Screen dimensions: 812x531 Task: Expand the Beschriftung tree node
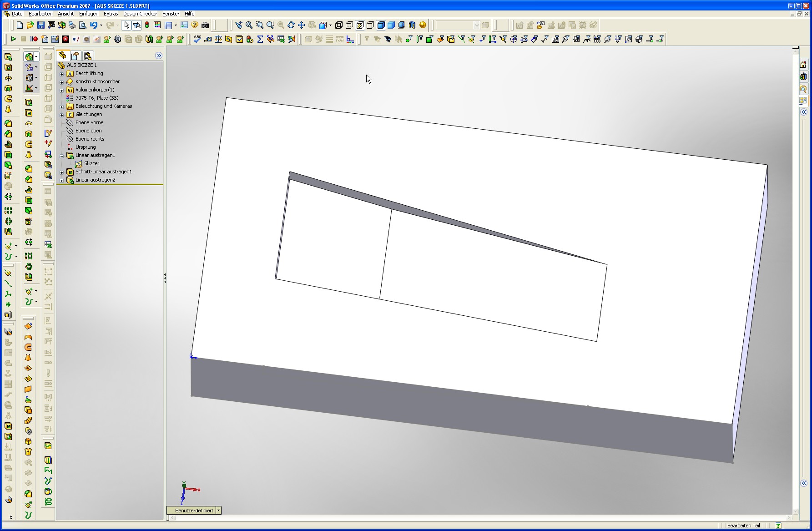coord(62,74)
